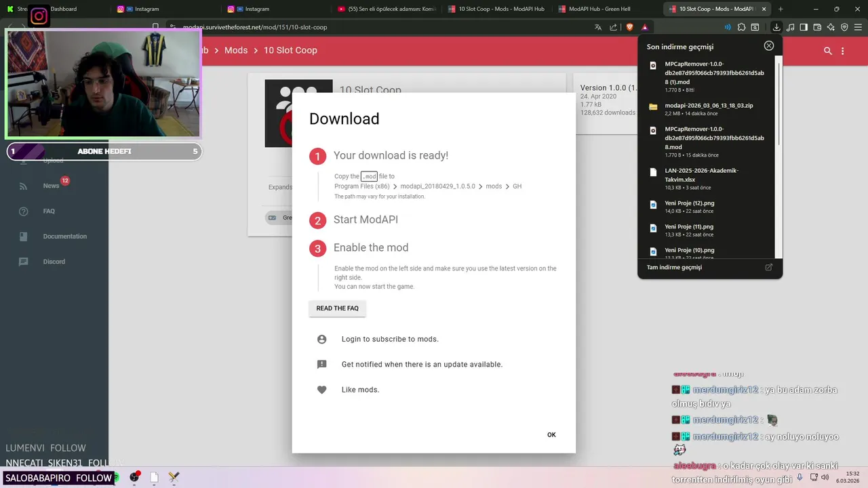Image resolution: width=868 pixels, height=488 pixels.
Task: Close the recent downloads popup
Action: [x=768, y=45]
